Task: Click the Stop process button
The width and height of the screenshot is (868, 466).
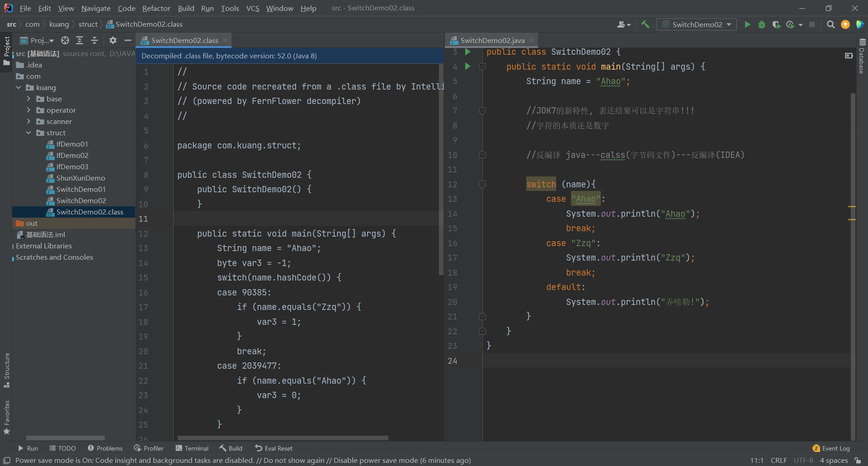Action: pyautogui.click(x=812, y=24)
